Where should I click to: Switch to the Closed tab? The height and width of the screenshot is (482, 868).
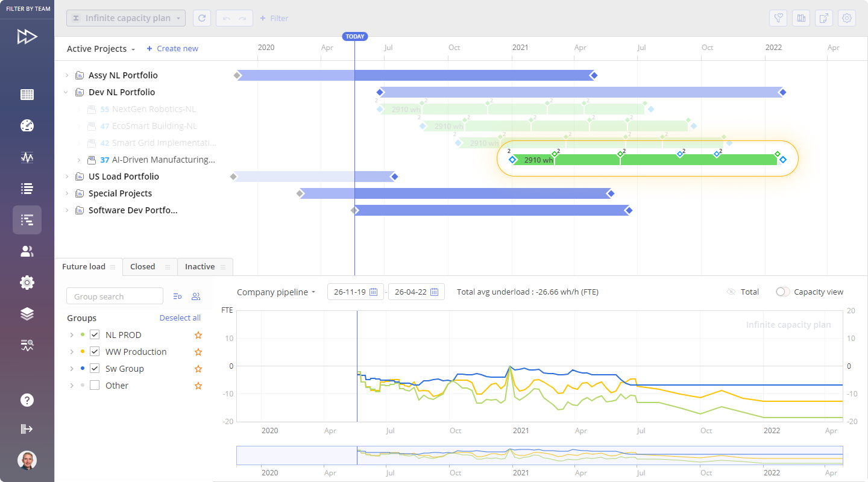(143, 266)
